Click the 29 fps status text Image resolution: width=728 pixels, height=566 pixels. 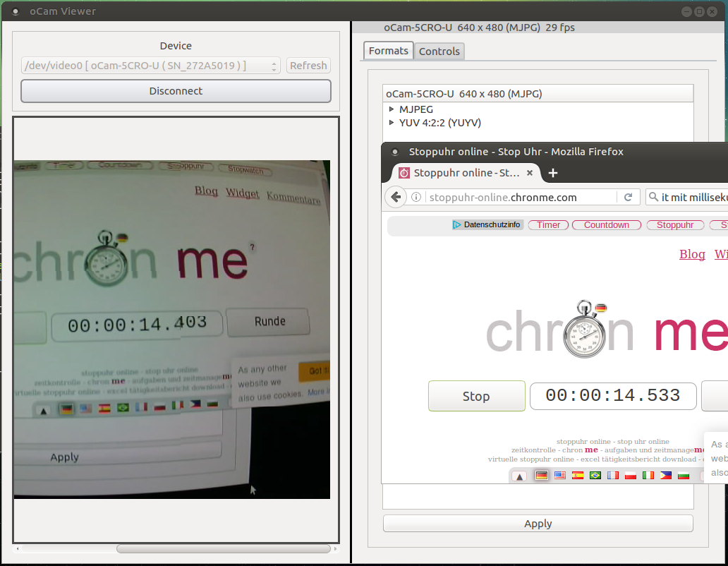tap(560, 28)
